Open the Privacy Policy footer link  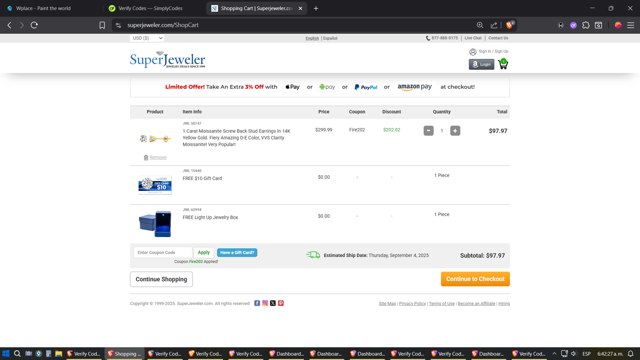(x=412, y=304)
